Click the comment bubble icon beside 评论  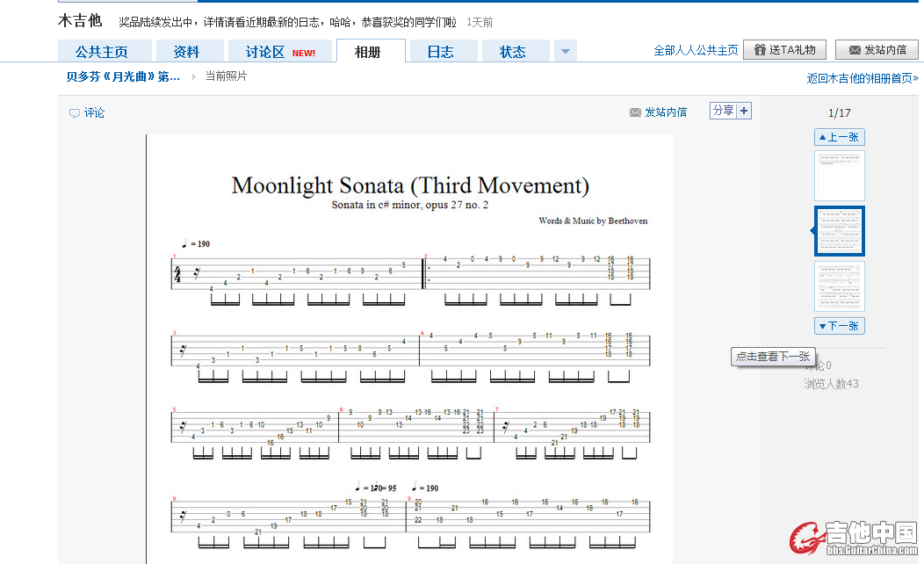(75, 113)
